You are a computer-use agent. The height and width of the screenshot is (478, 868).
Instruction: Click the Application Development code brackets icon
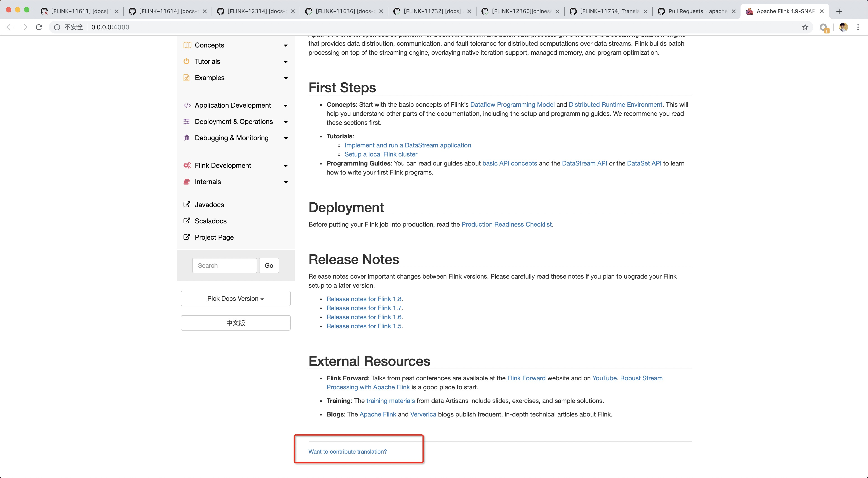point(187,106)
